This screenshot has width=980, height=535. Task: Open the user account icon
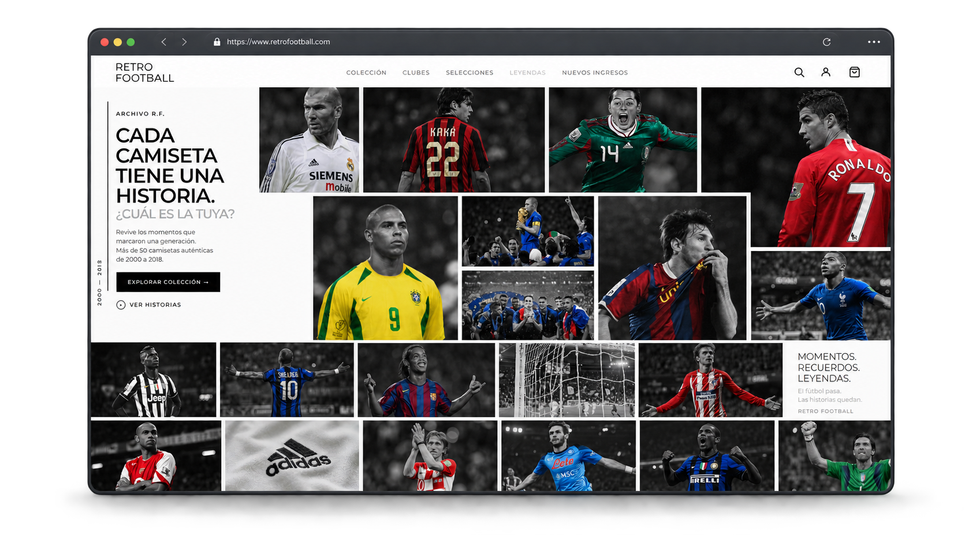point(826,72)
